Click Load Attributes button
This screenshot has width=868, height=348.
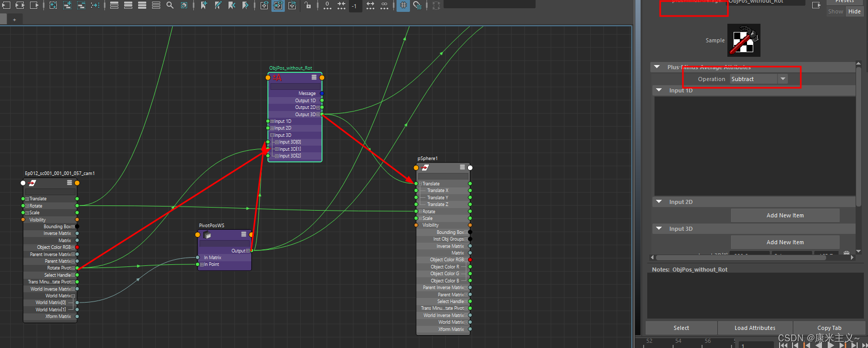[755, 328]
